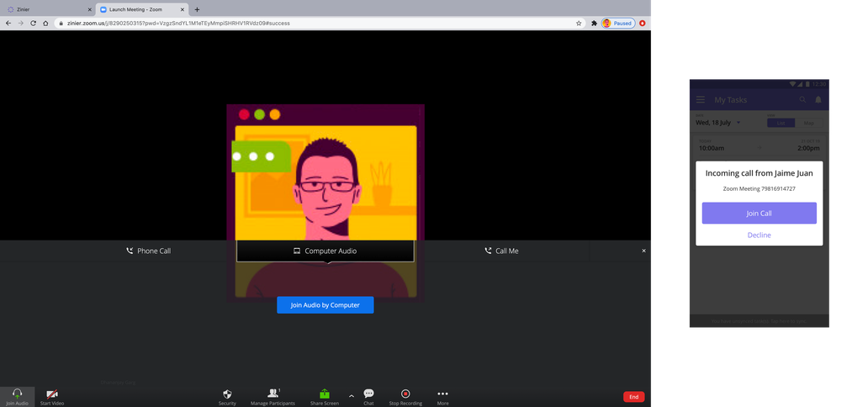Reload the current page
This screenshot has width=868, height=407.
coord(33,24)
